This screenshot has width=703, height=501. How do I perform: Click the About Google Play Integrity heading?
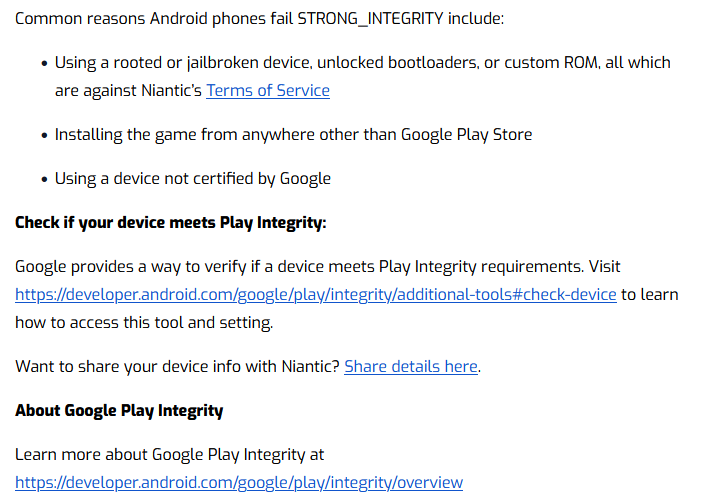[x=119, y=410]
